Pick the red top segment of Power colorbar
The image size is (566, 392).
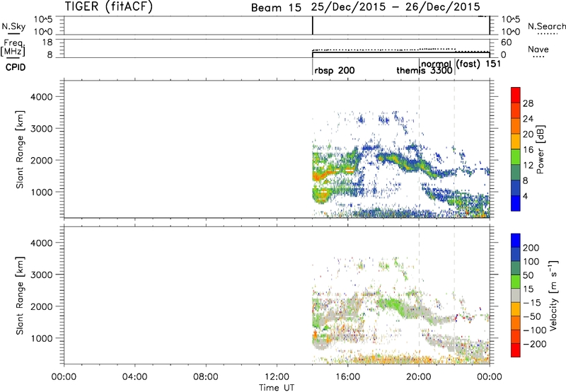[516, 95]
